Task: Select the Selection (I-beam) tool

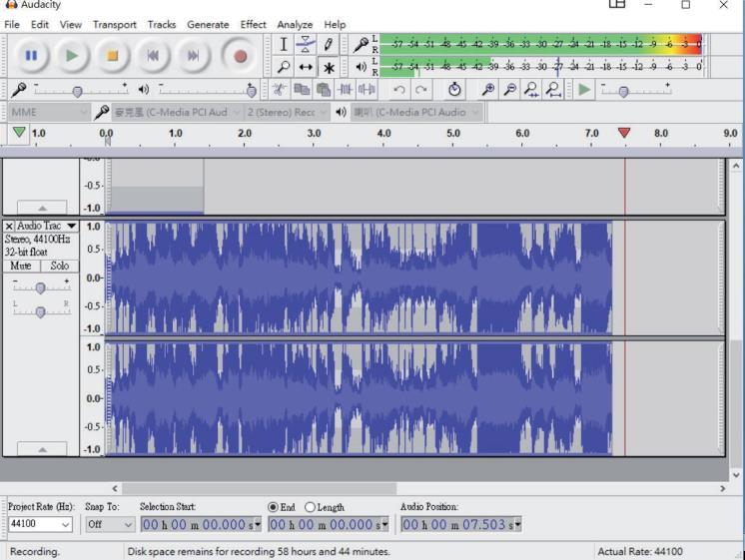Action: (284, 45)
